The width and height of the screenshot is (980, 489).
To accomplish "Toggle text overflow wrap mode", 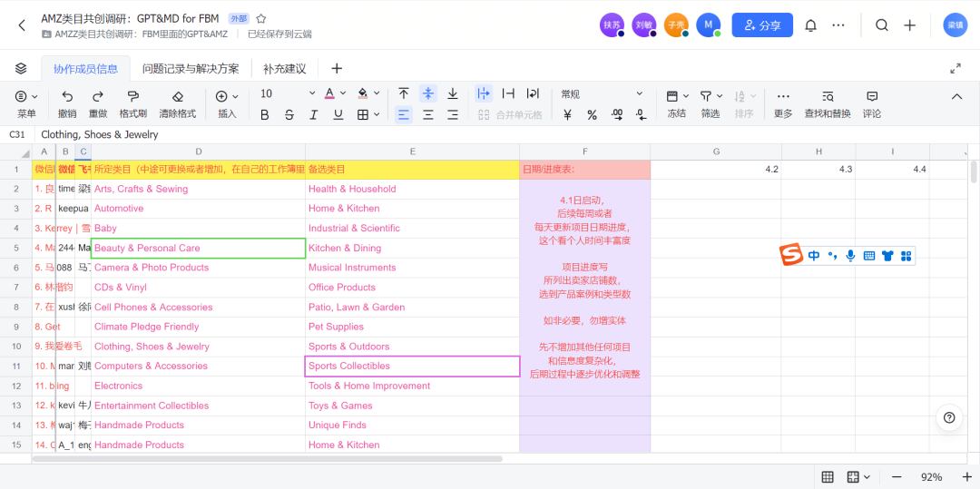I will coord(484,93).
